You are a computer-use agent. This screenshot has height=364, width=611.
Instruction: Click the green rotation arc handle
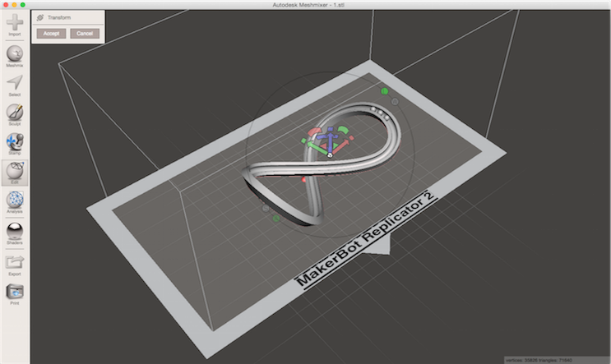[344, 130]
